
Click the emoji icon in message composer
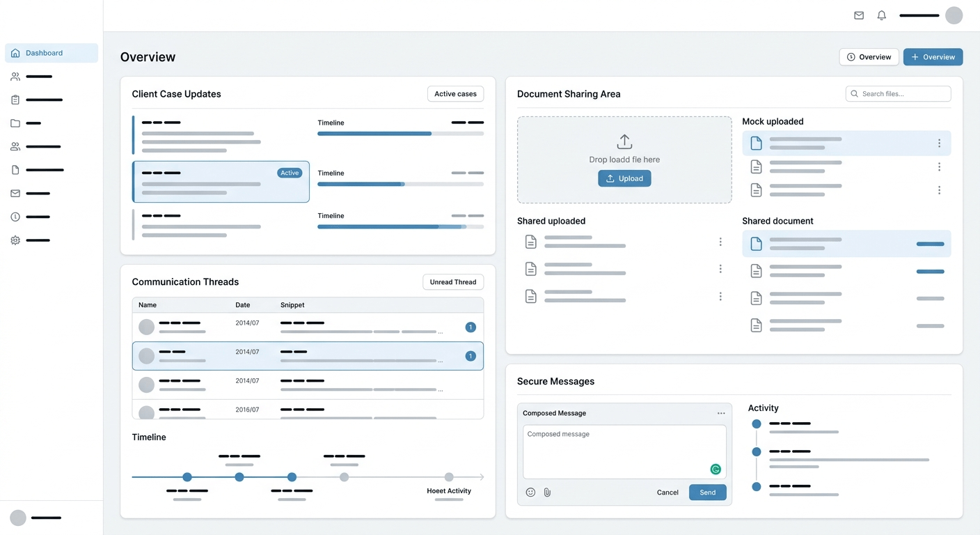(x=530, y=493)
